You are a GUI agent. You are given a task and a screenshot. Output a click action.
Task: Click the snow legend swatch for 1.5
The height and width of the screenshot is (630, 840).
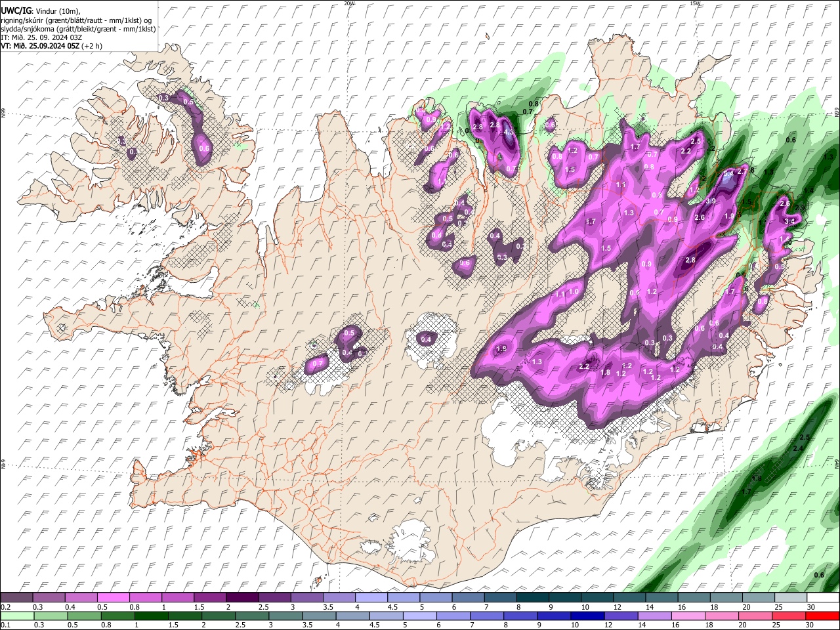[209, 598]
